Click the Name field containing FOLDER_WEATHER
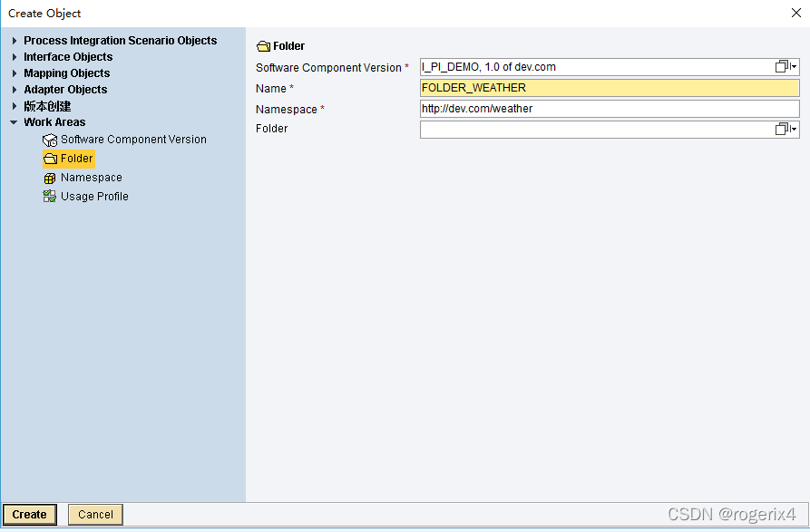Screen dimensions: 810x532 coord(609,88)
